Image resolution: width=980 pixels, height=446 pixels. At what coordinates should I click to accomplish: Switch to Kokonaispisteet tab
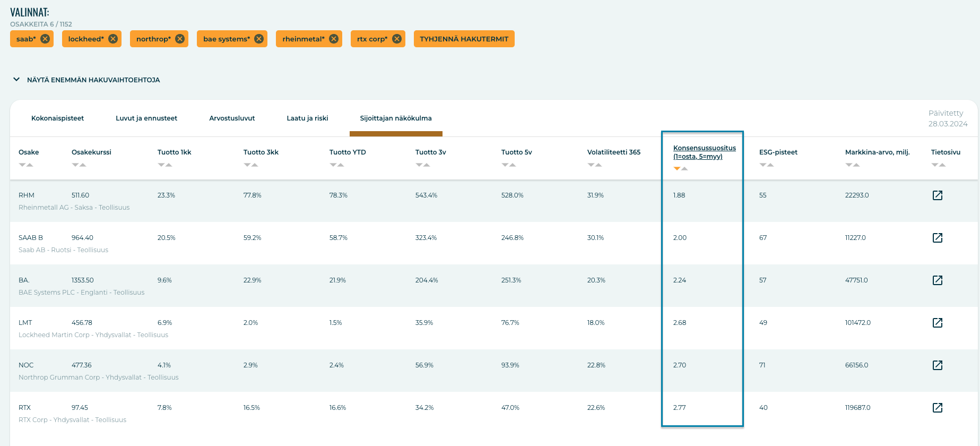[57, 118]
